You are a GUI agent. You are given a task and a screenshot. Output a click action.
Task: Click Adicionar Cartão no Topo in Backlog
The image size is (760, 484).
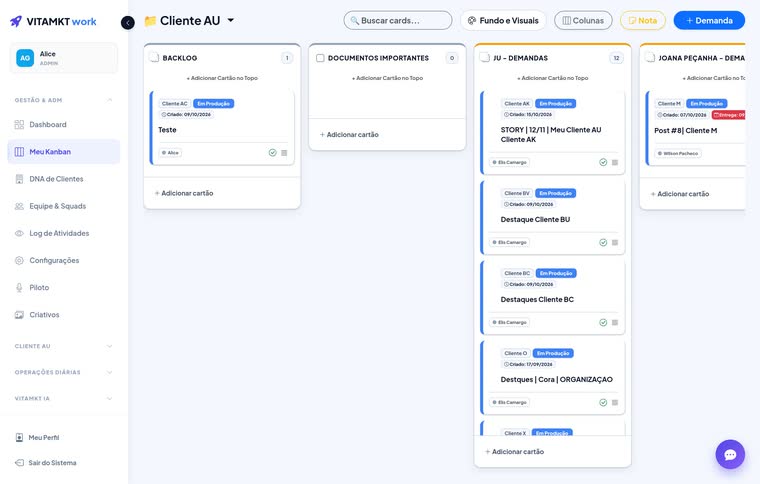tap(222, 78)
